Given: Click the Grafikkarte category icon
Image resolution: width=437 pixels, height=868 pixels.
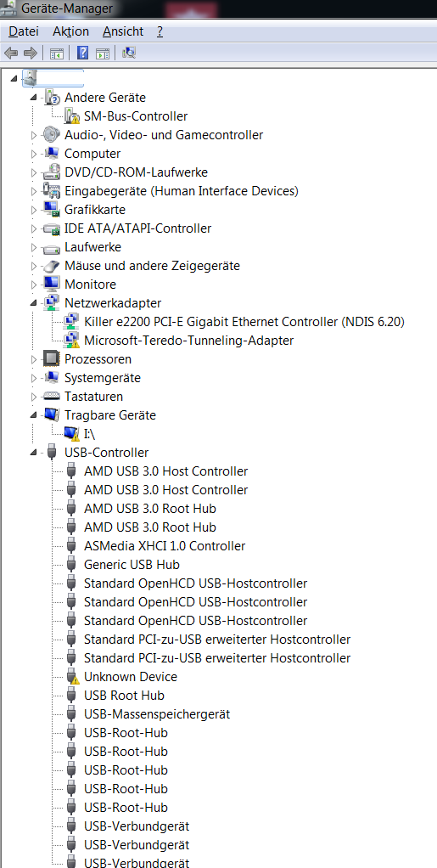Looking at the screenshot, I should coord(52,210).
